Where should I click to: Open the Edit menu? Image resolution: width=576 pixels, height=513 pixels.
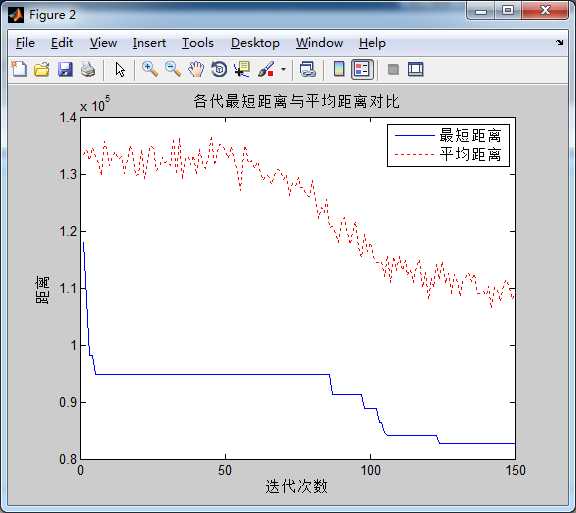pyautogui.click(x=62, y=43)
